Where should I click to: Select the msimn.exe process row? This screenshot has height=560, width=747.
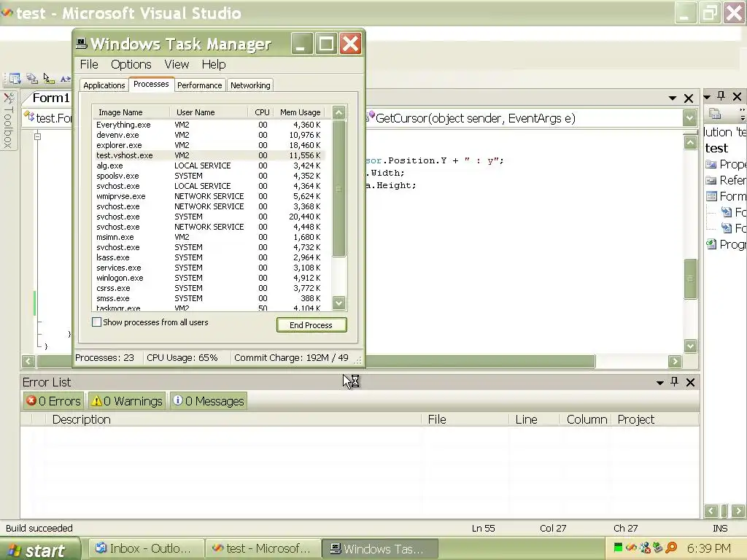(209, 237)
